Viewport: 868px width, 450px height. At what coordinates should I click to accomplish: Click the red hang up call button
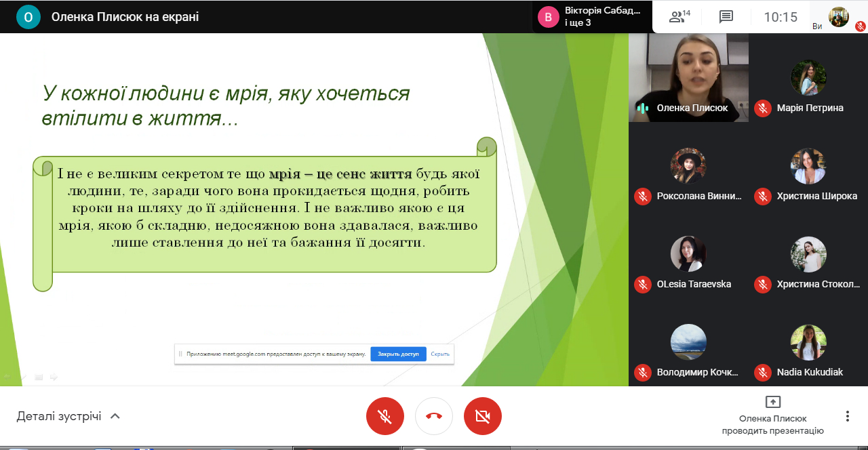click(434, 416)
